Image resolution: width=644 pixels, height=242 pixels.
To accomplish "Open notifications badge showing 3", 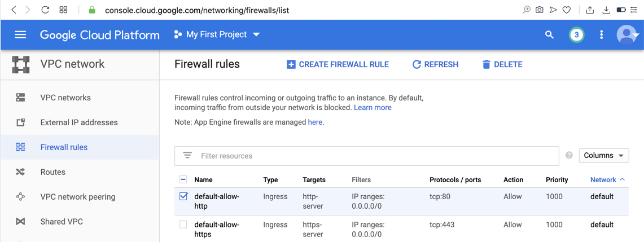I will click(576, 35).
